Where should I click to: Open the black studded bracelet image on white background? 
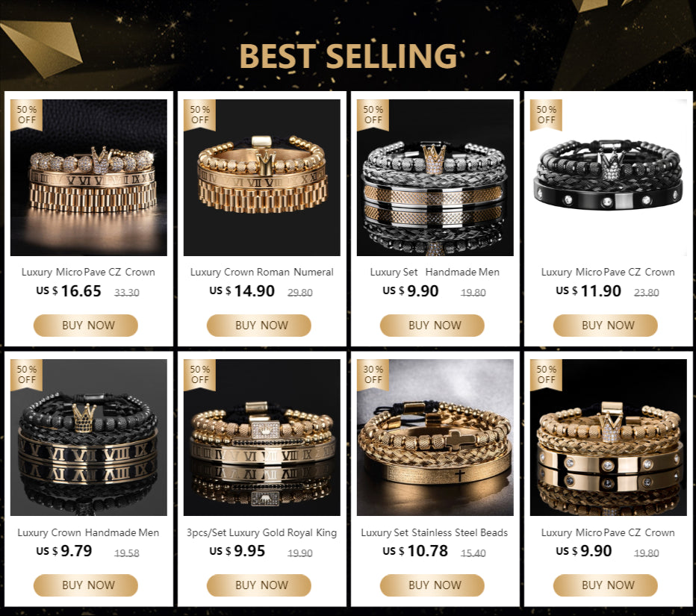608,178
